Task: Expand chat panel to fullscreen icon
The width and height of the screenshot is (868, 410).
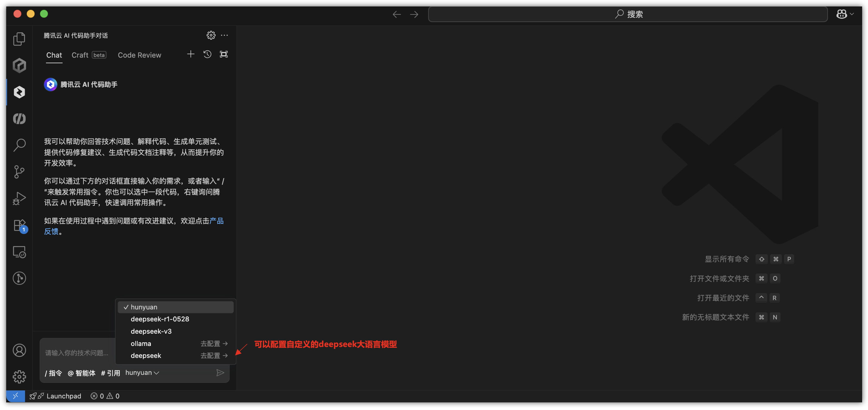Action: [x=224, y=54]
